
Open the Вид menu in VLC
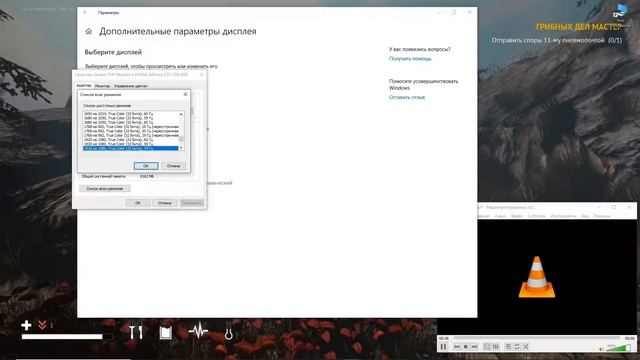click(x=585, y=216)
